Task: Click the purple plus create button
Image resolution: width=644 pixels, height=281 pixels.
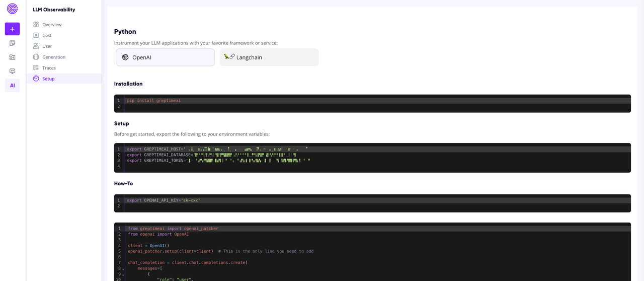Action: [12, 29]
